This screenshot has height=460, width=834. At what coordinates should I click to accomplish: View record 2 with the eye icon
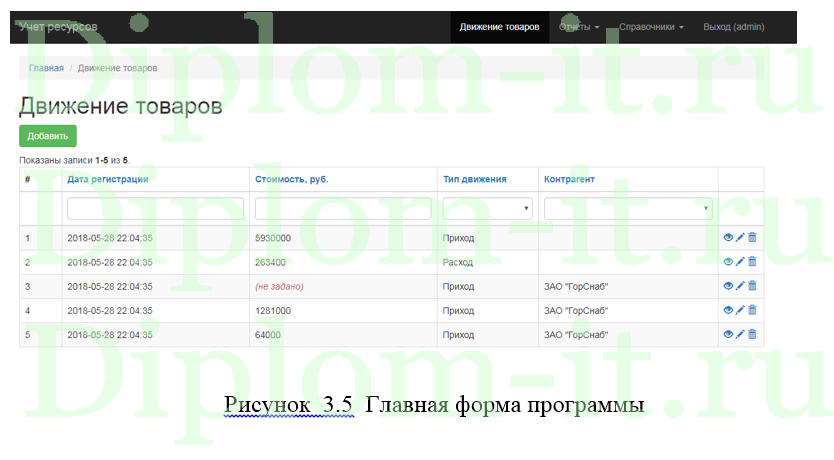pos(728,262)
